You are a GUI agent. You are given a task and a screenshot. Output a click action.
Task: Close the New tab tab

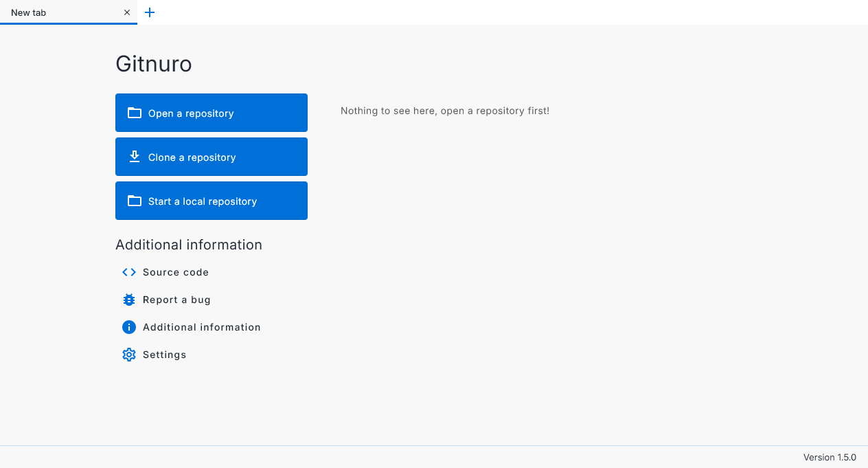pos(127,12)
